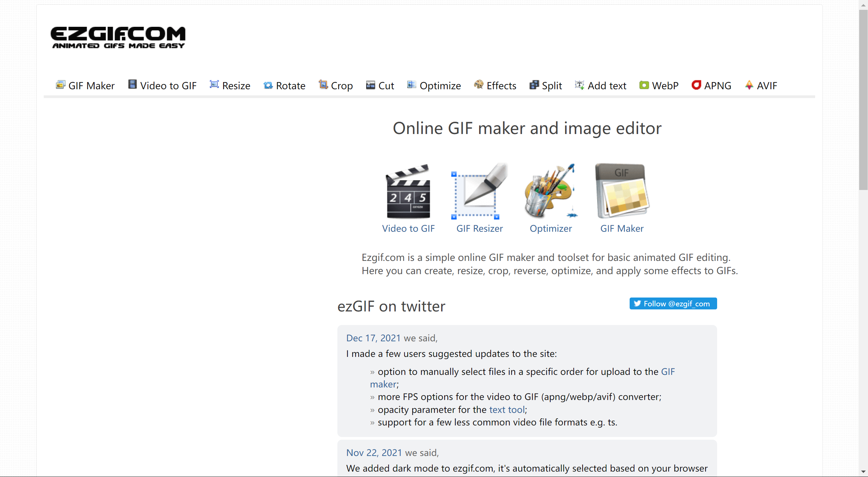Follow the text tool hyperlink
Screen dimensions: 868x477
point(507,410)
